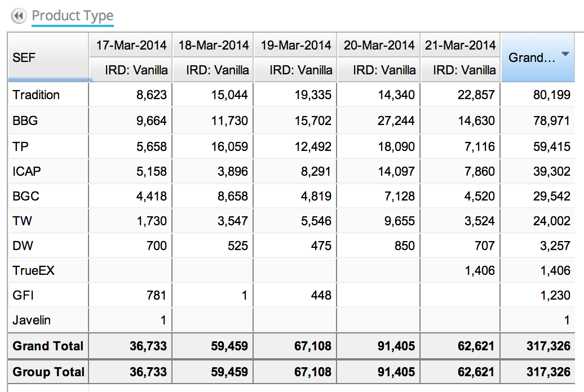Click Tradition's 19-Mar value 19,335
584x392 pixels.
313,95
